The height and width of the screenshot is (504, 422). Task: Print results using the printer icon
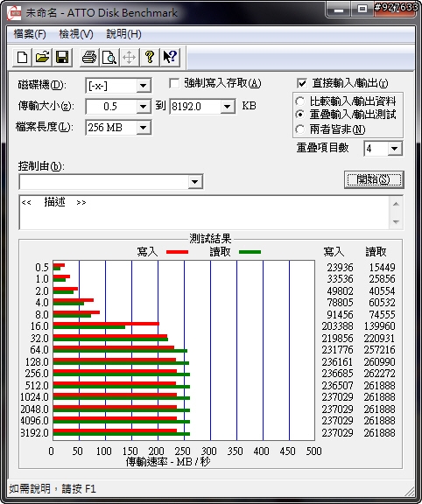coord(89,57)
